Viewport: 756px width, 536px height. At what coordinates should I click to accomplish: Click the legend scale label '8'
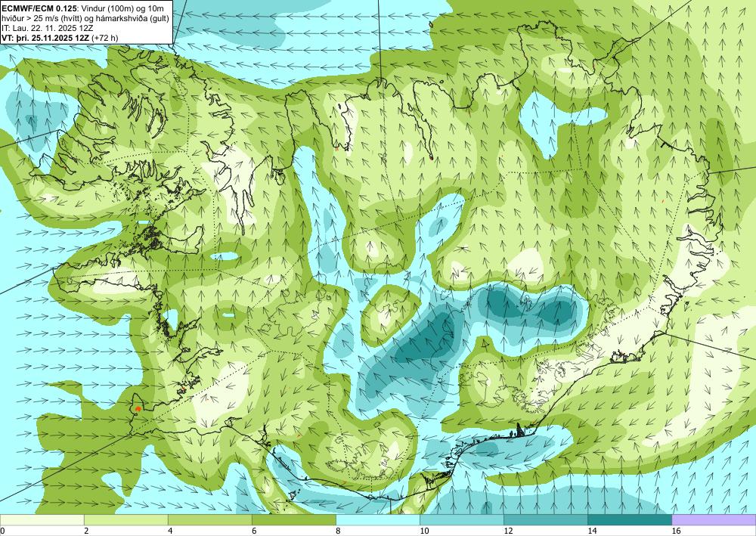[338, 531]
